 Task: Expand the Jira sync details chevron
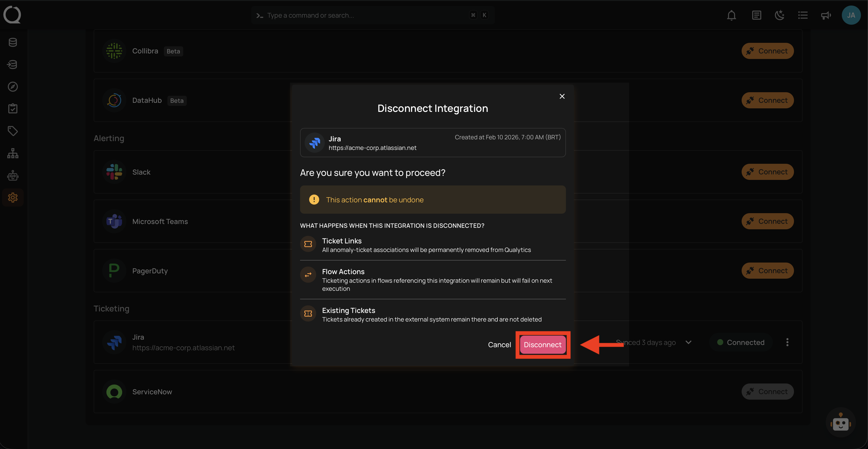pos(689,342)
